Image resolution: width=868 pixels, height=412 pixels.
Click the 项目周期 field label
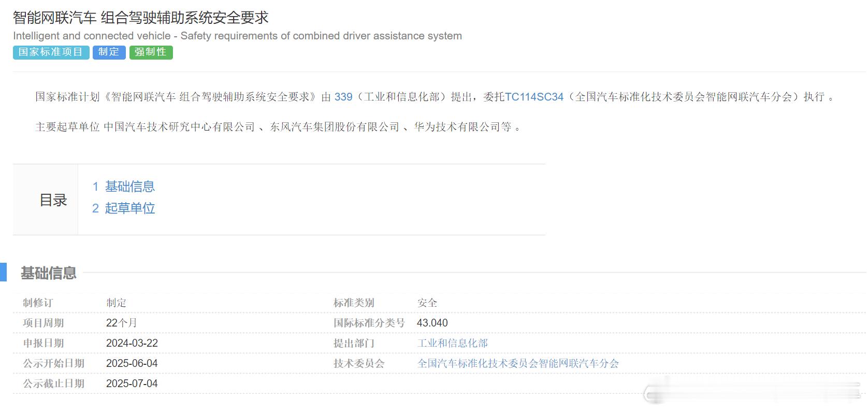(43, 323)
